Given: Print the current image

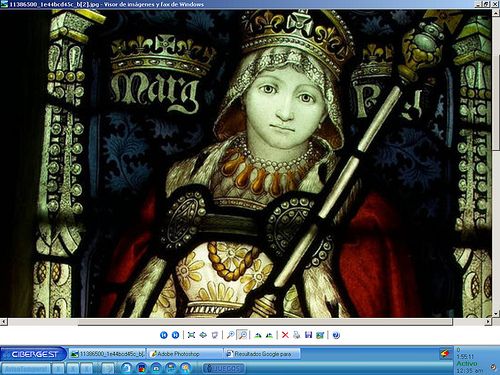Looking at the screenshot, I should [297, 335].
